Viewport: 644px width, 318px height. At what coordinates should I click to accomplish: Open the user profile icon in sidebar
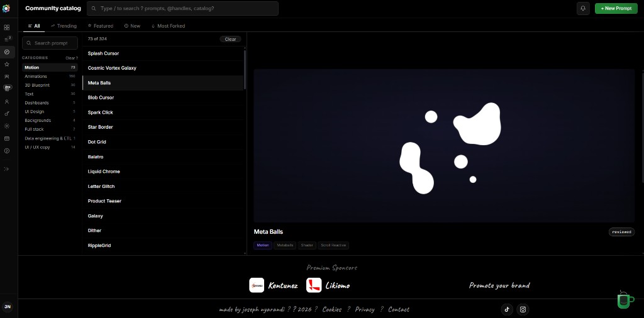pyautogui.click(x=6, y=101)
